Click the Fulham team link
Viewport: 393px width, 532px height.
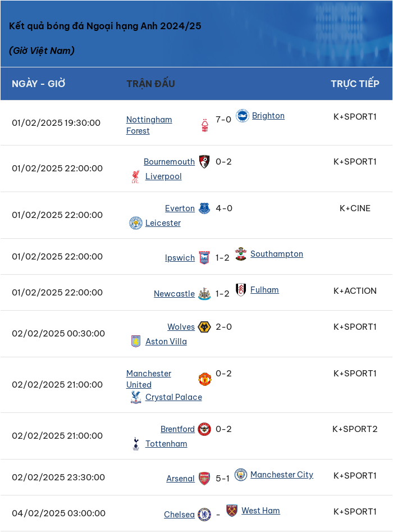pos(264,290)
